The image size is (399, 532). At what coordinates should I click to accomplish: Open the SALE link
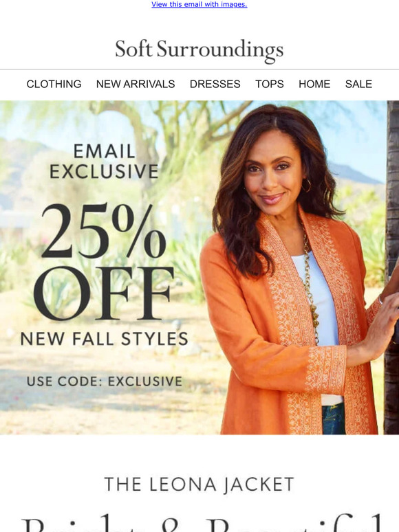click(x=358, y=84)
